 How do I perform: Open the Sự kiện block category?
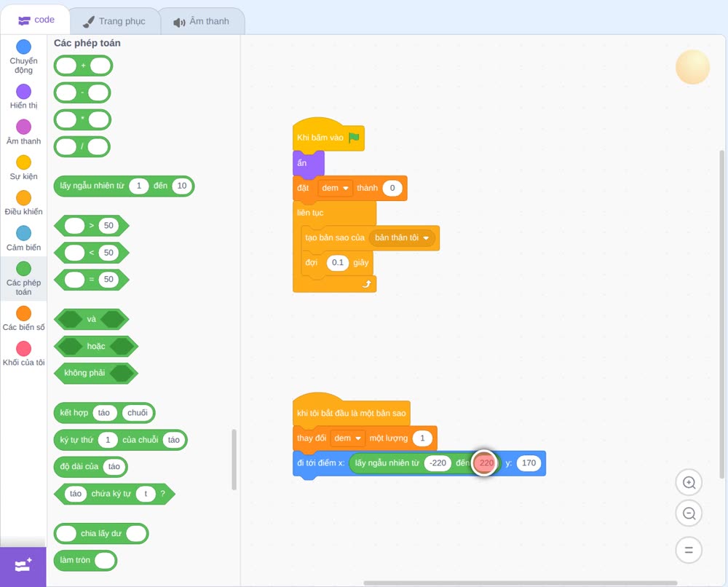click(x=23, y=168)
